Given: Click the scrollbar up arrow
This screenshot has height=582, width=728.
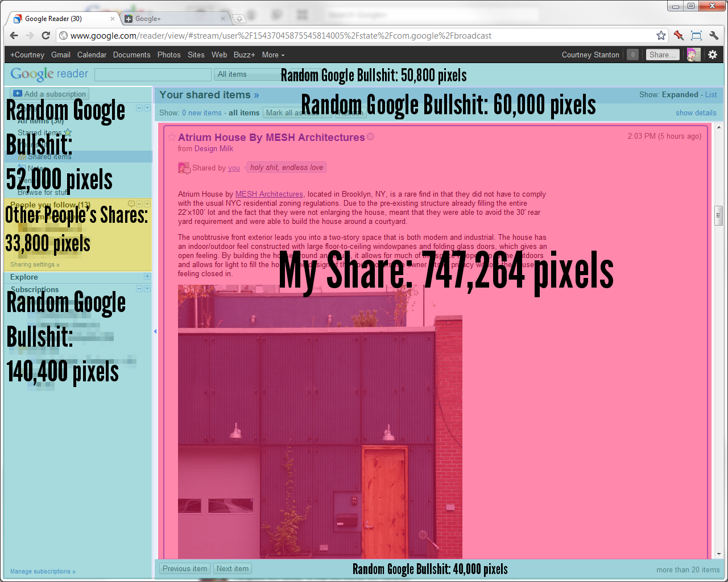Looking at the screenshot, I should (719, 127).
